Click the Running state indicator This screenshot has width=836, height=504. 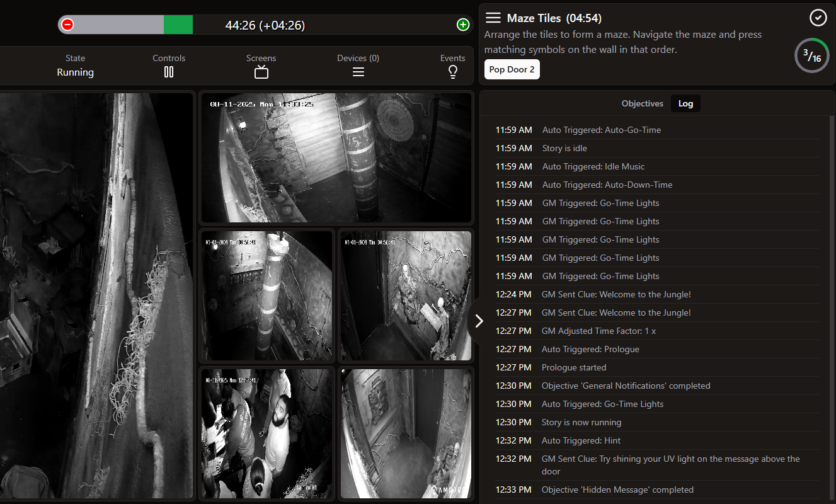pos(75,72)
